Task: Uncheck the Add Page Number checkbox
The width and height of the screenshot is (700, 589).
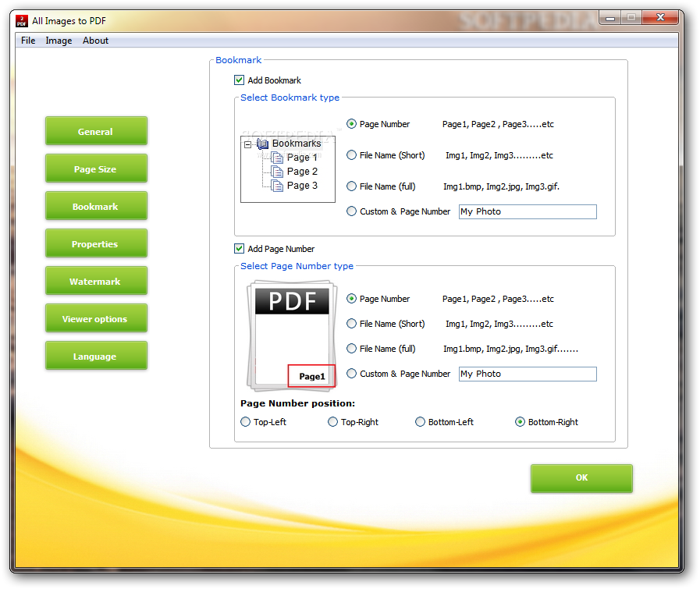Action: point(240,249)
